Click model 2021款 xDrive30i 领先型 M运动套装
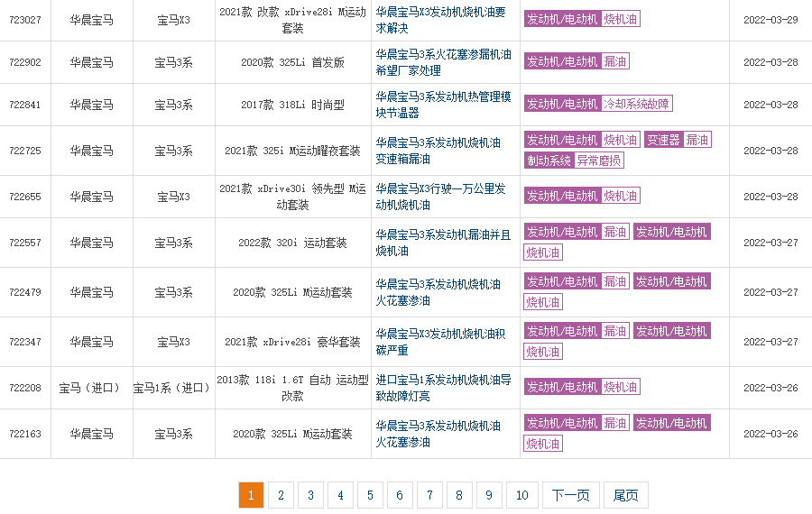Screen dimensions: 812x514 (292, 197)
